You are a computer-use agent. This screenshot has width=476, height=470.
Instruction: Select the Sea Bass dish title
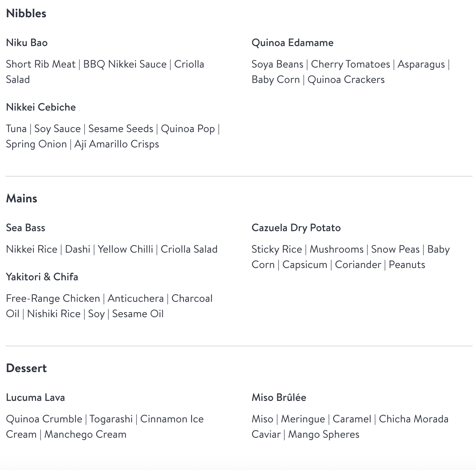26,228
